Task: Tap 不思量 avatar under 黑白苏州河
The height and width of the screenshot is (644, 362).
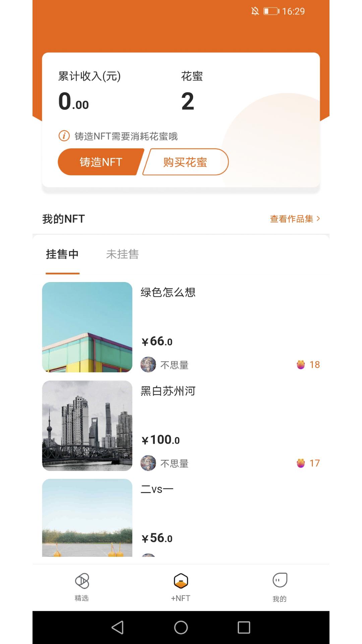Action: (148, 463)
